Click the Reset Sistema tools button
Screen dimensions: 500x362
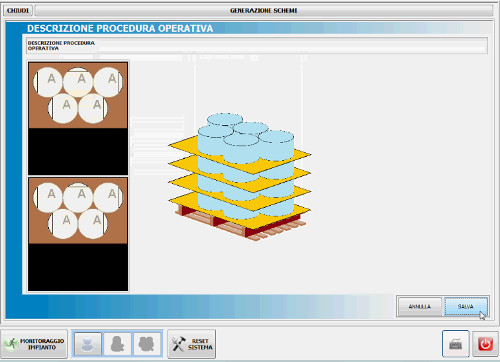[192, 344]
